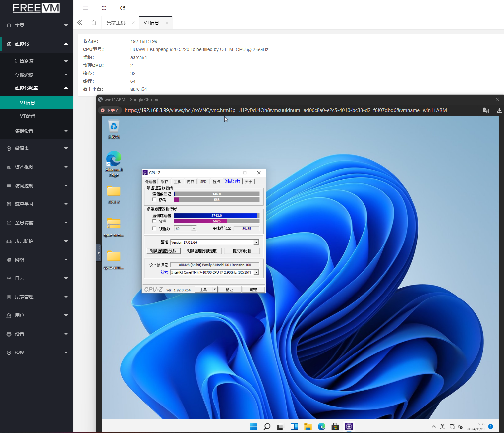
Task: Toggle the sidebar collapse menu icon
Action: click(x=85, y=8)
